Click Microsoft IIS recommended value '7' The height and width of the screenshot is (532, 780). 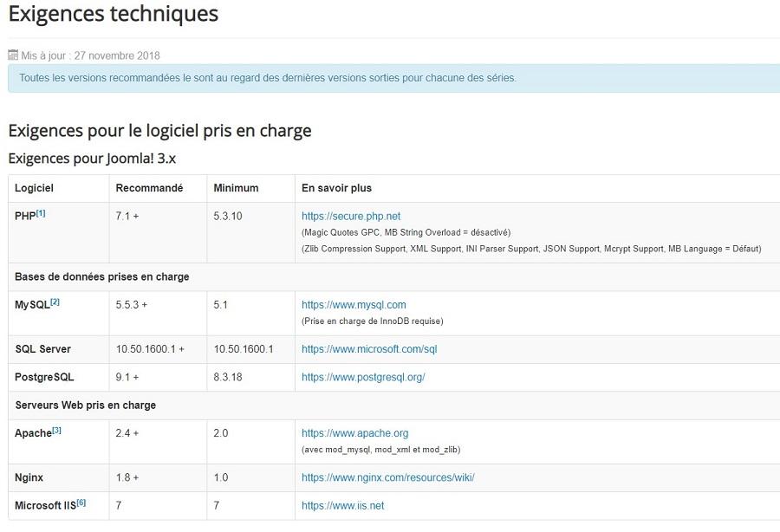(119, 506)
